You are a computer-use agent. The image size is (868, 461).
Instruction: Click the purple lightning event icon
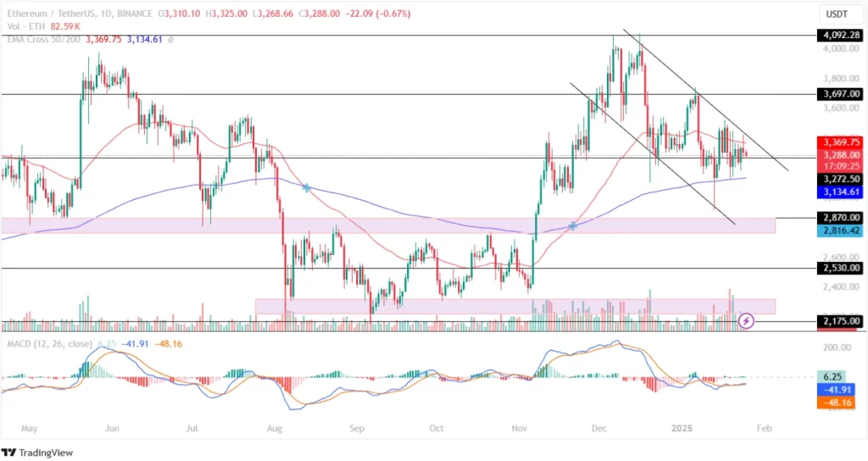coord(746,320)
